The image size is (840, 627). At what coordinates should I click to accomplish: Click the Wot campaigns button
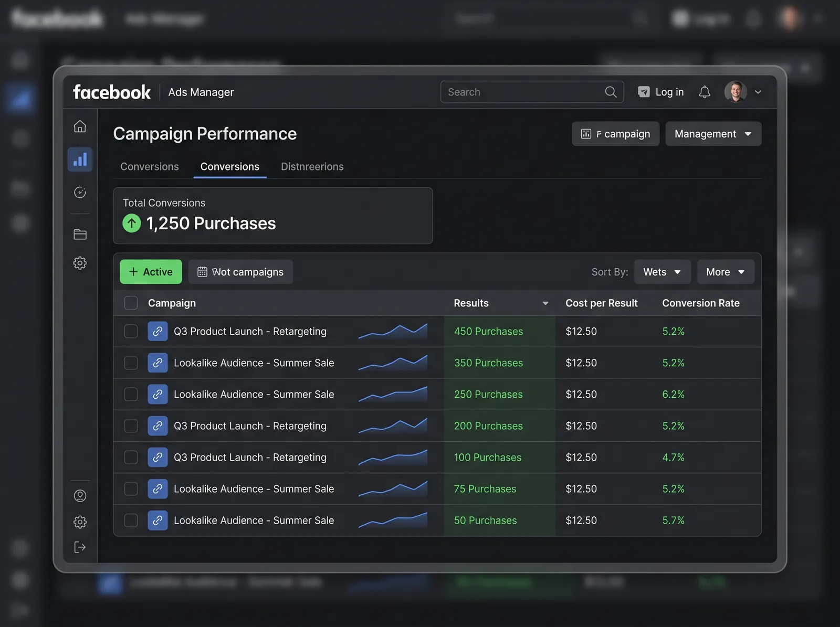pos(240,272)
